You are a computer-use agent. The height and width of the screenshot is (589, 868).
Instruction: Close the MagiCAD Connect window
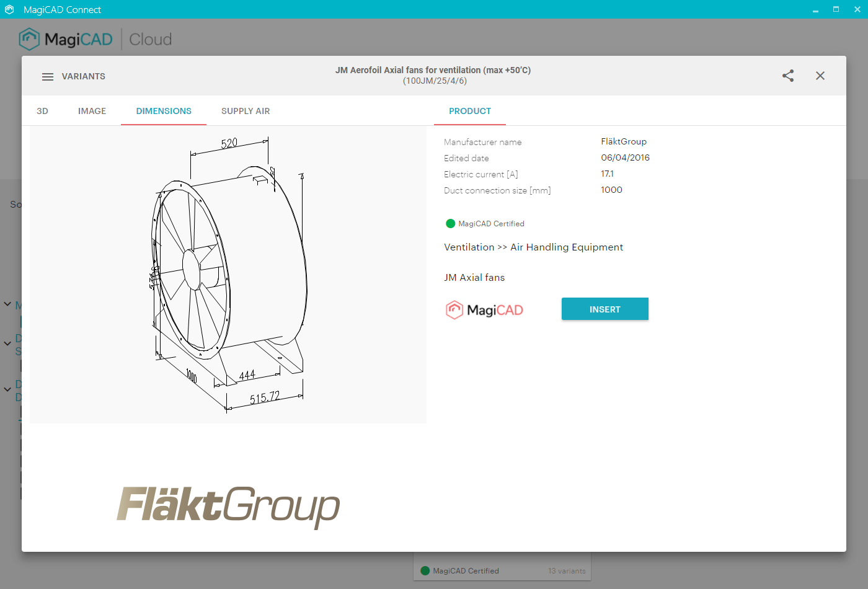pyautogui.click(x=857, y=9)
